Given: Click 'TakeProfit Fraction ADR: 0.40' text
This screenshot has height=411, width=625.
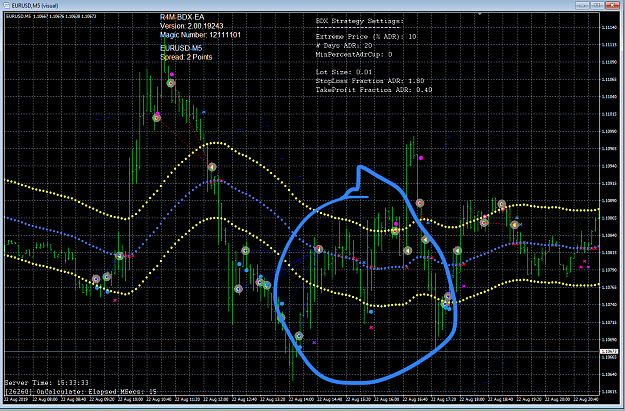Looking at the screenshot, I should pyautogui.click(x=374, y=90).
